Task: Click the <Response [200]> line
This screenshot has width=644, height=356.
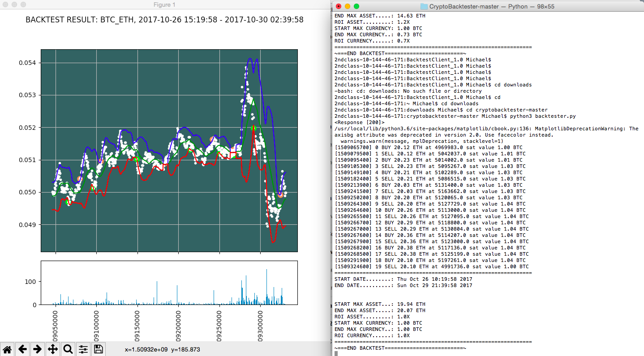Action: coord(359,122)
